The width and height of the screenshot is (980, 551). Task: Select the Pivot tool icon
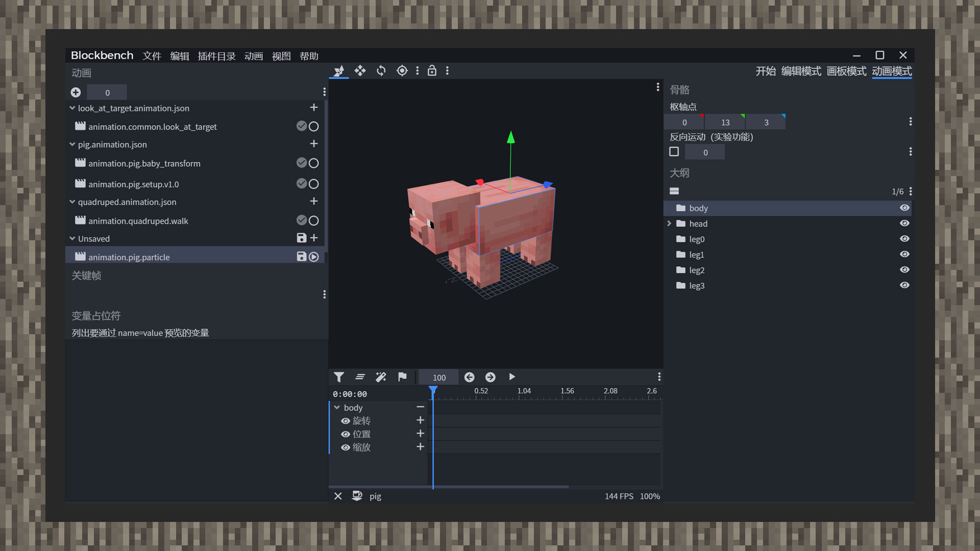402,71
